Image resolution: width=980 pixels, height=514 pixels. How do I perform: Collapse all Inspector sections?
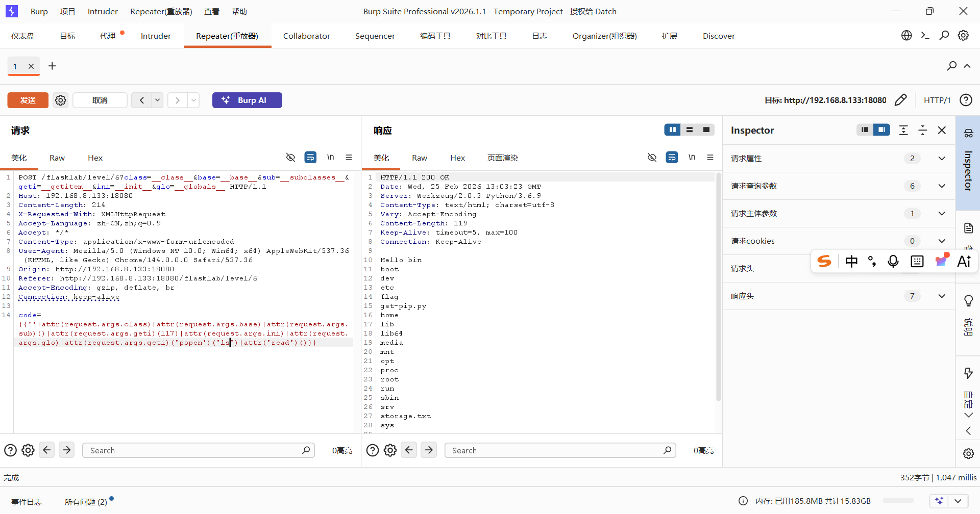[923, 131]
